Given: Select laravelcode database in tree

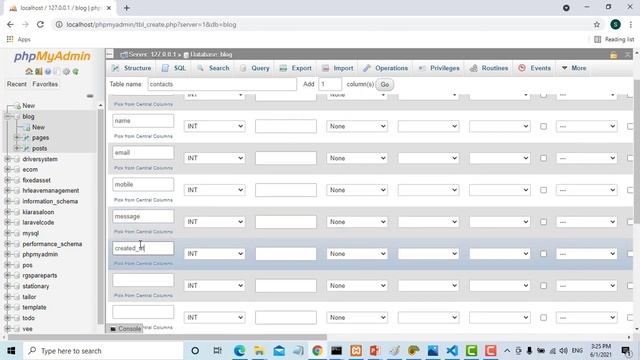Looking at the screenshot, I should [38, 222].
